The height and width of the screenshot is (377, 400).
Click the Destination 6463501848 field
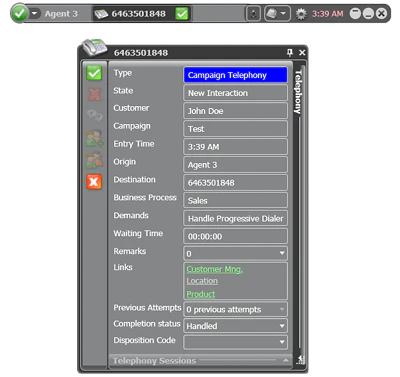tap(235, 183)
